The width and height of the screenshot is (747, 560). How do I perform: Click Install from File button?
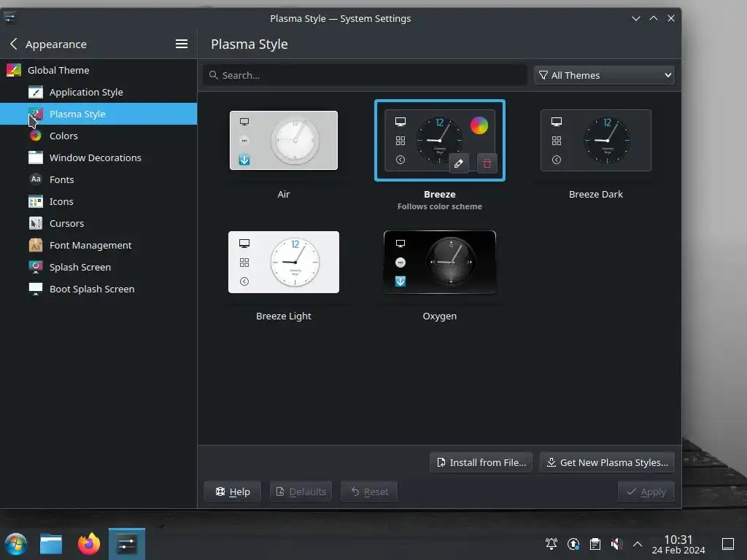[481, 462]
